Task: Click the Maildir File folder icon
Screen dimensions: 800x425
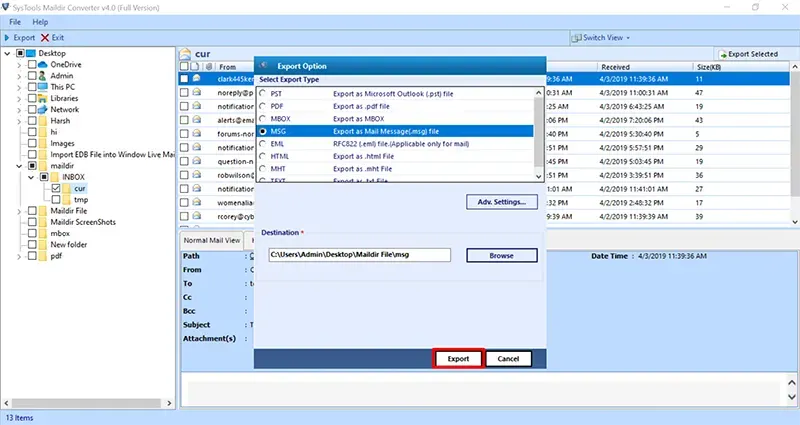Action: point(43,211)
